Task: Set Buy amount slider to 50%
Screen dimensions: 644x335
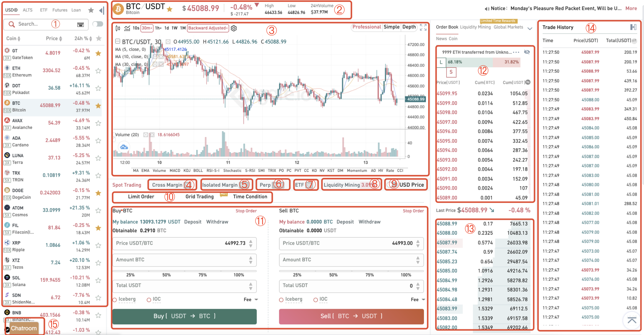Action: tap(166, 275)
